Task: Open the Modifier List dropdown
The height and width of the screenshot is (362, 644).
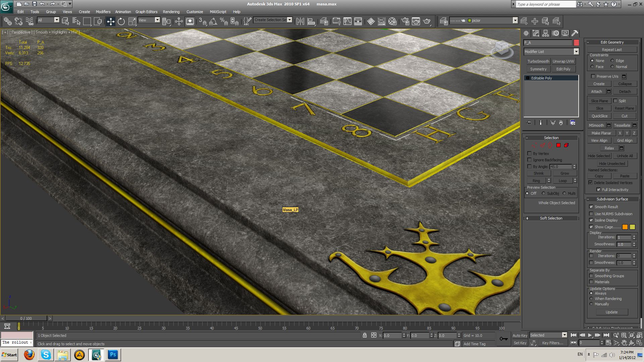Action: (x=576, y=52)
